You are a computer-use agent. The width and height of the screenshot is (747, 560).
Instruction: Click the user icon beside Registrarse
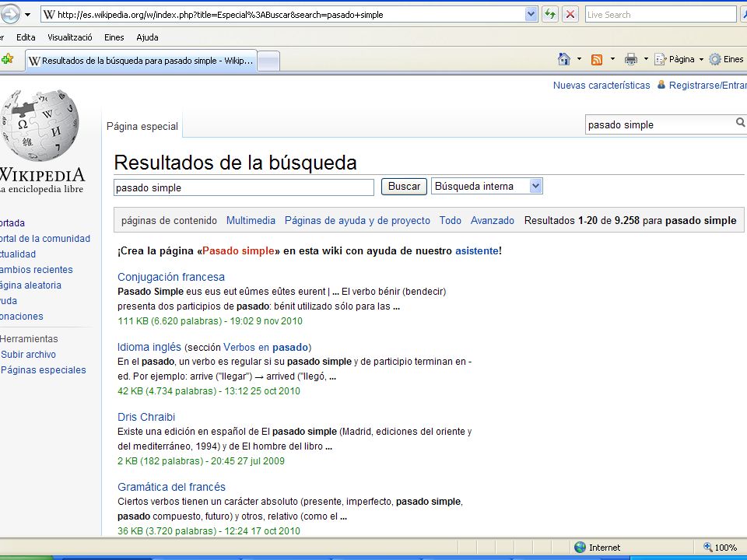pos(661,85)
